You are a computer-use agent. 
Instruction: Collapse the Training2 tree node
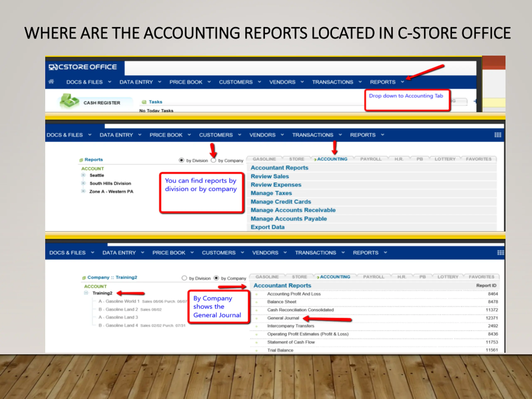[x=86, y=293]
